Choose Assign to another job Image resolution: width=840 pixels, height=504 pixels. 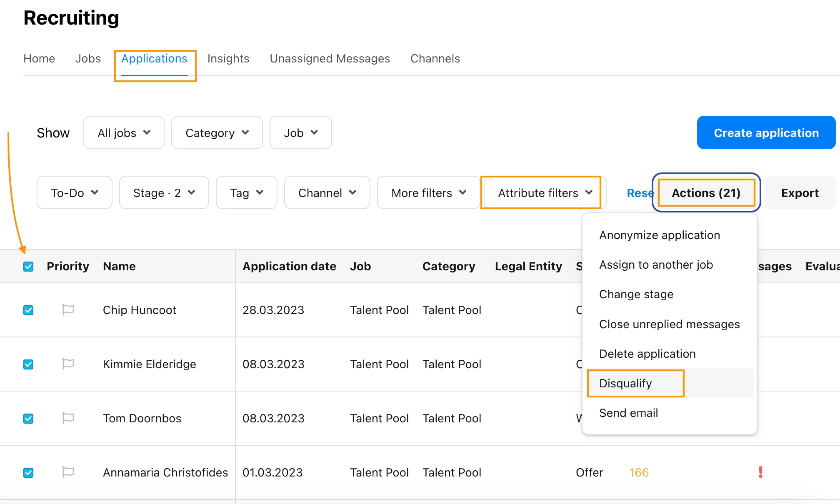[x=670, y=265]
